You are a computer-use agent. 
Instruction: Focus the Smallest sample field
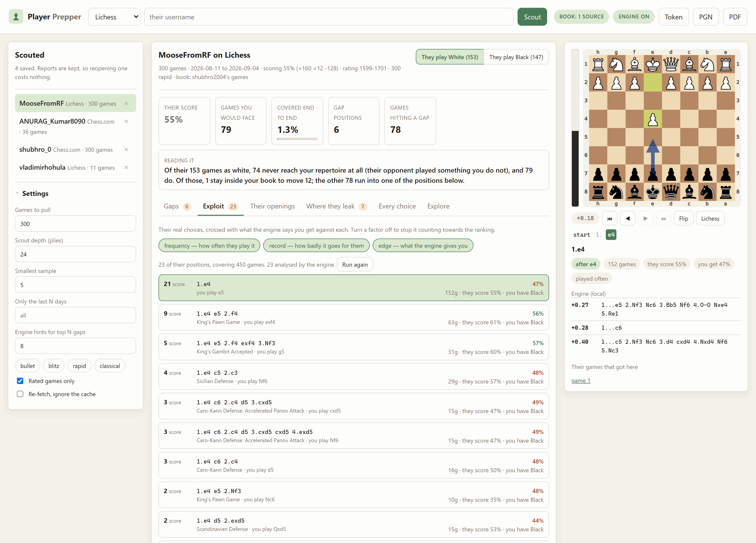pos(75,285)
